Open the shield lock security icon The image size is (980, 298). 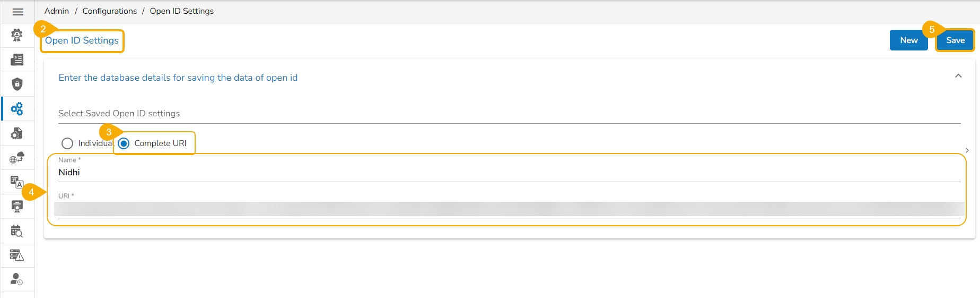click(17, 84)
